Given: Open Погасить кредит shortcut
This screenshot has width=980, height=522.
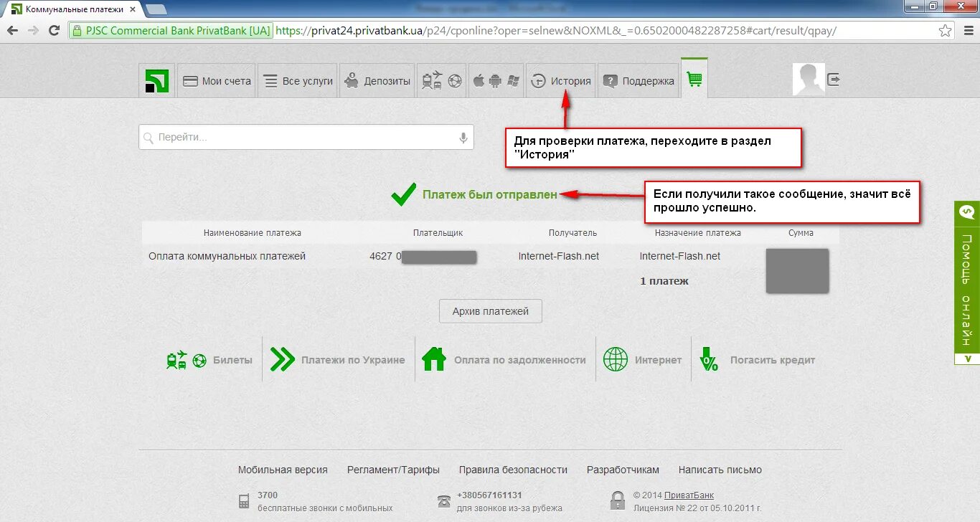Looking at the screenshot, I should click(x=757, y=360).
